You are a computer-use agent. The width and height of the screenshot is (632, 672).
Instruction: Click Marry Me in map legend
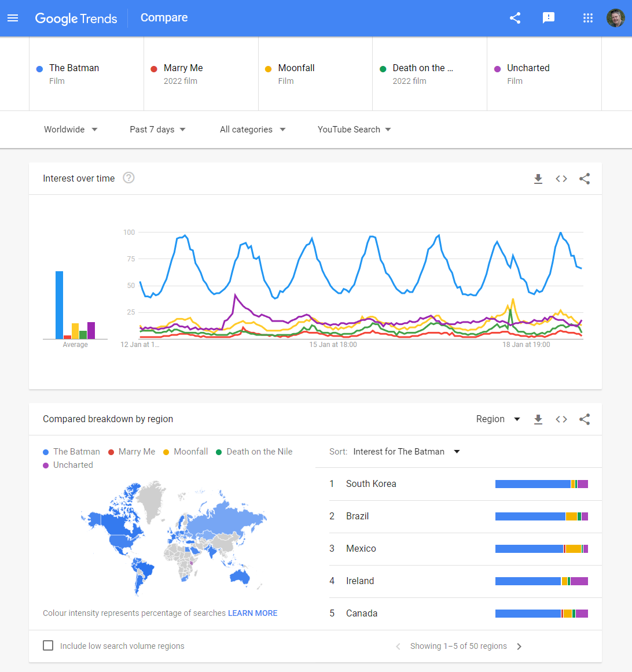click(131, 452)
